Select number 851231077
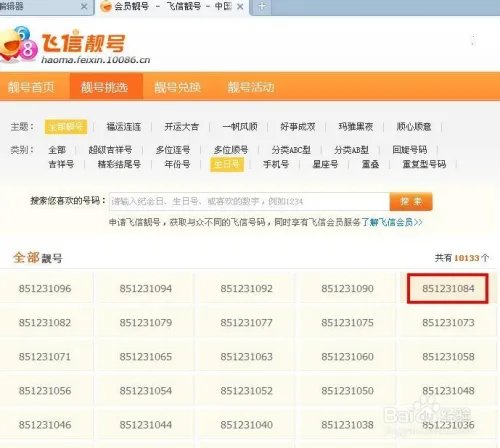500x448 pixels. pyautogui.click(x=247, y=323)
